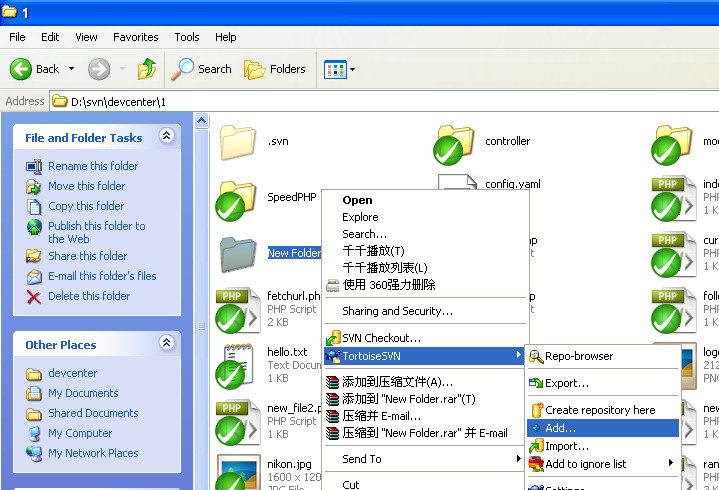Click the Forward arrow icon
719x490 pixels.
pos(99,69)
